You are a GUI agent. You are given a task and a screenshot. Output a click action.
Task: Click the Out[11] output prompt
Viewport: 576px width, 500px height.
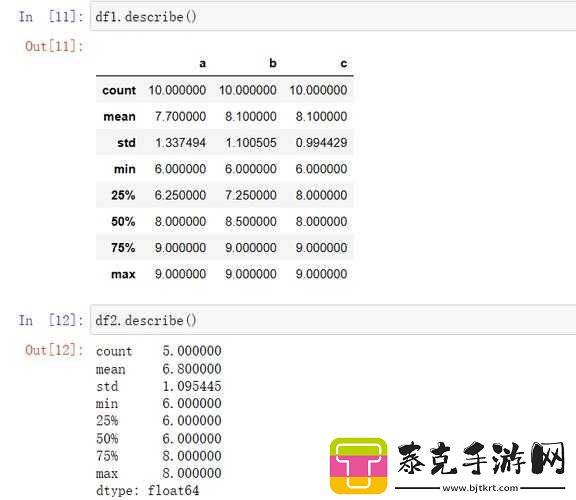click(54, 46)
